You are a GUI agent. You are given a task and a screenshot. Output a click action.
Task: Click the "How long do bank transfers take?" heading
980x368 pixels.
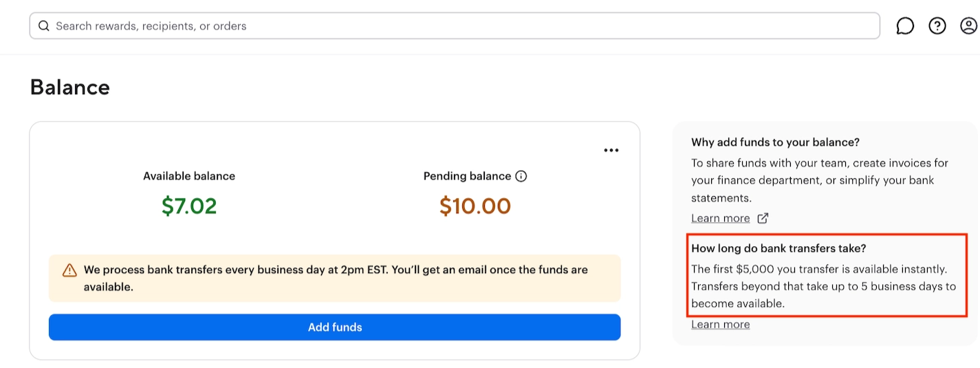tap(779, 248)
